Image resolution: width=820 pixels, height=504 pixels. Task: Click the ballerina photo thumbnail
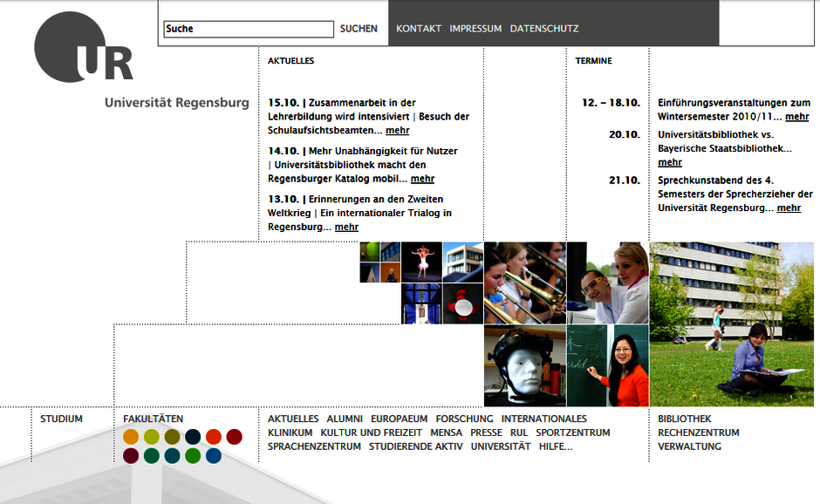(421, 262)
